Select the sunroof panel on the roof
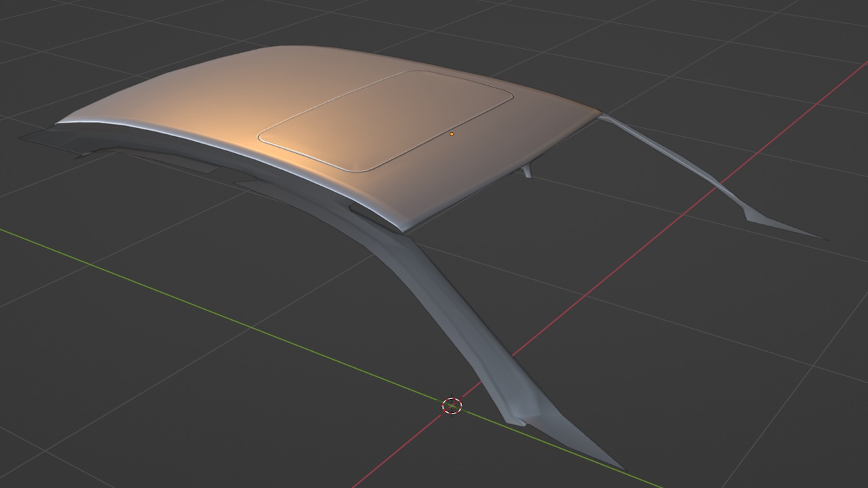Image resolution: width=868 pixels, height=488 pixels. [x=385, y=120]
